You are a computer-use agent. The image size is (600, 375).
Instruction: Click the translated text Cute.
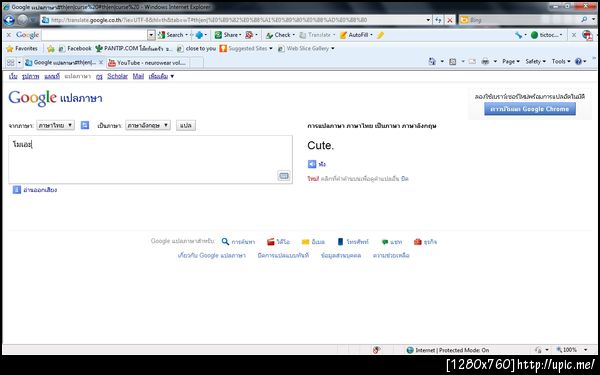point(320,145)
